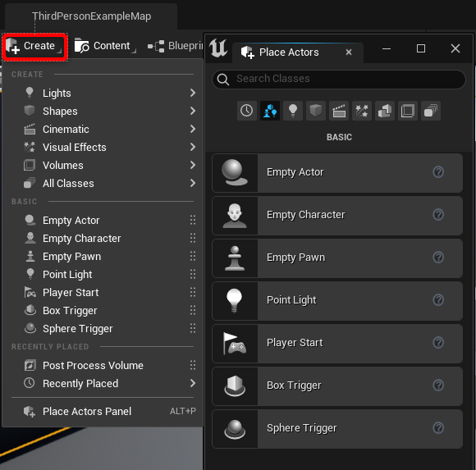Open help for Point Light

[x=438, y=300]
